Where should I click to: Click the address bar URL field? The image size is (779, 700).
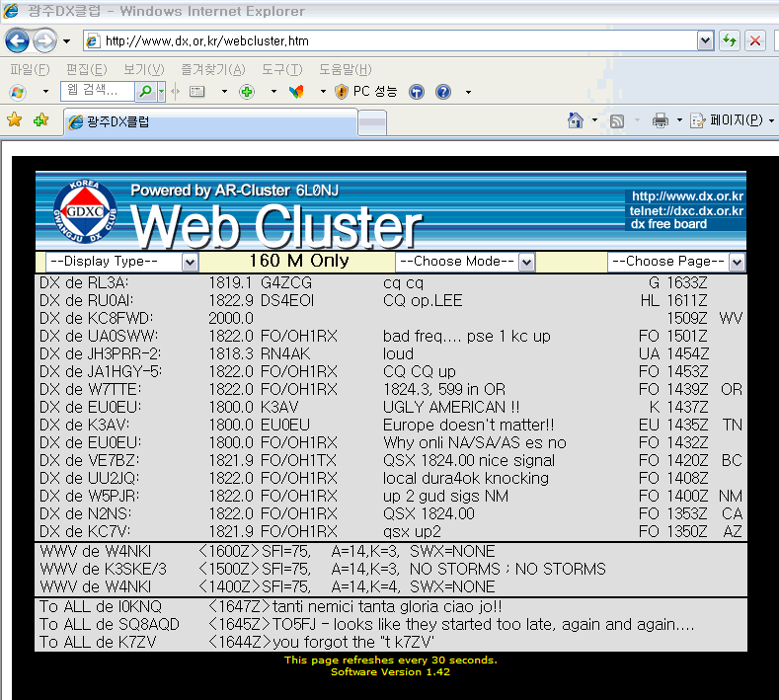(390, 40)
